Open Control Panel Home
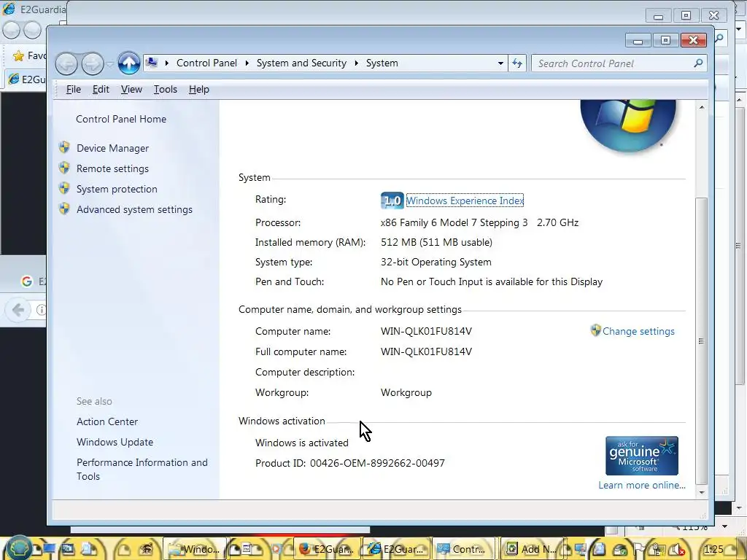 click(x=121, y=119)
